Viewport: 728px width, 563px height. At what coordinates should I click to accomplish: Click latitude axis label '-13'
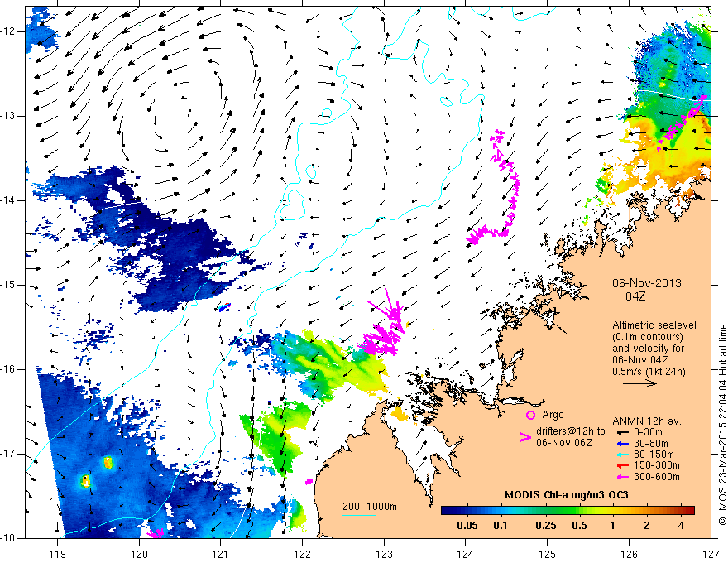pos(8,116)
